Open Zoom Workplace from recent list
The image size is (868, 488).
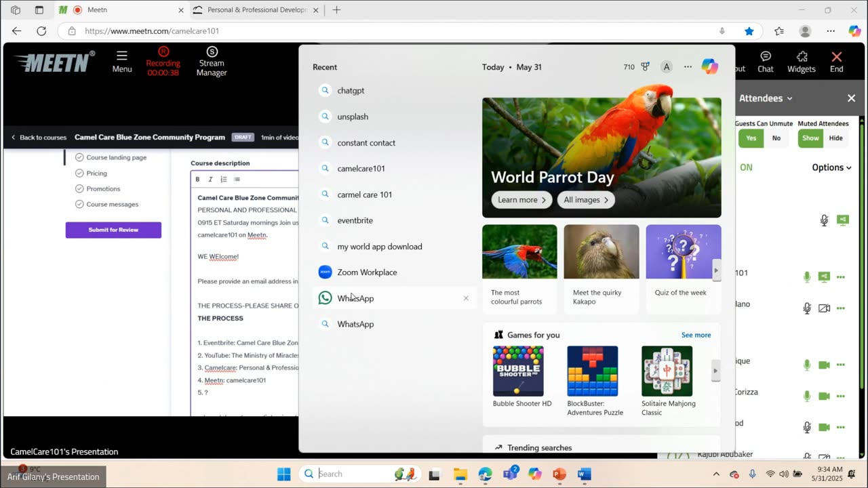tap(395, 272)
